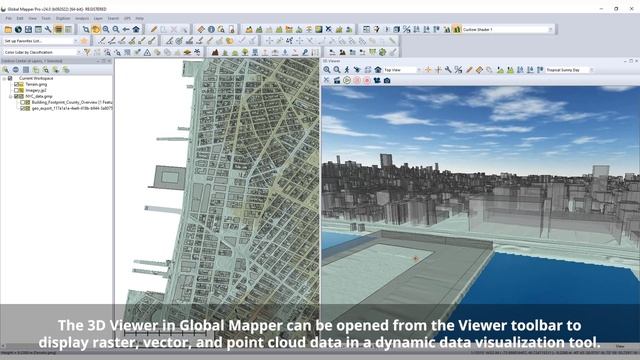Collapse the NYC_data.gmp tree node

[11, 96]
